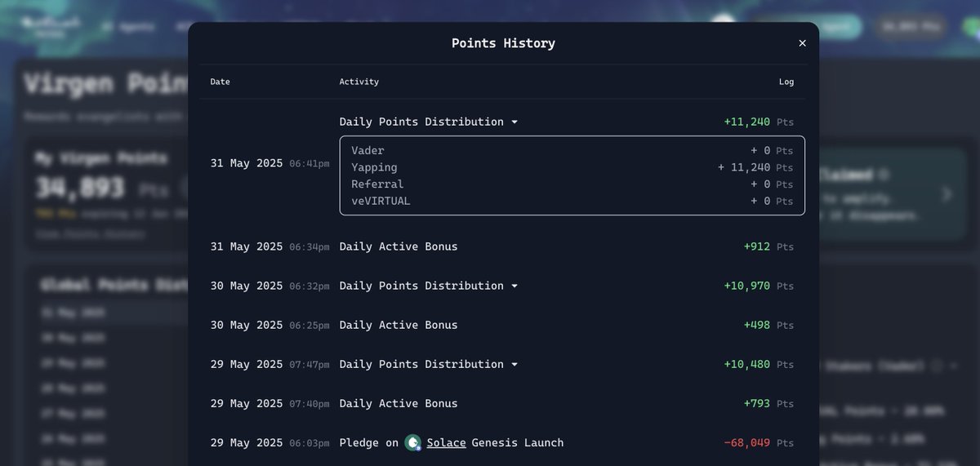980x466 pixels.
Task: Select the 31 May Daily Active Bonus entry
Action: pos(501,246)
